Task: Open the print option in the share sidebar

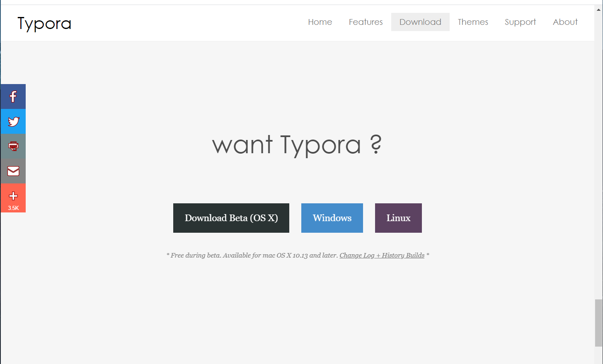Action: pos(13,146)
